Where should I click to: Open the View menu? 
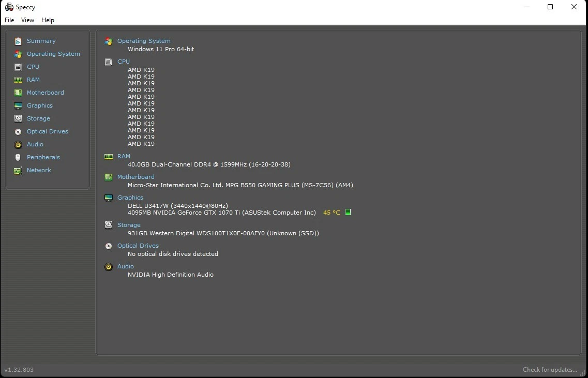pos(27,20)
